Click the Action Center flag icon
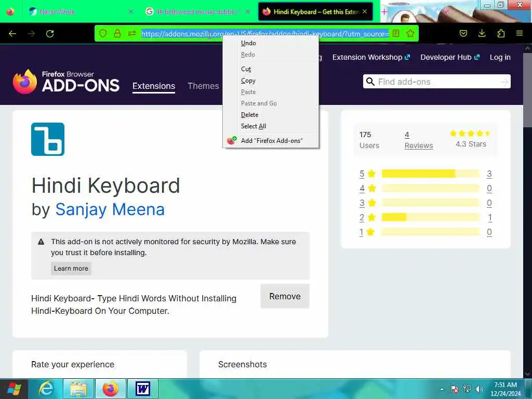This screenshot has width=532, height=399. [x=455, y=389]
